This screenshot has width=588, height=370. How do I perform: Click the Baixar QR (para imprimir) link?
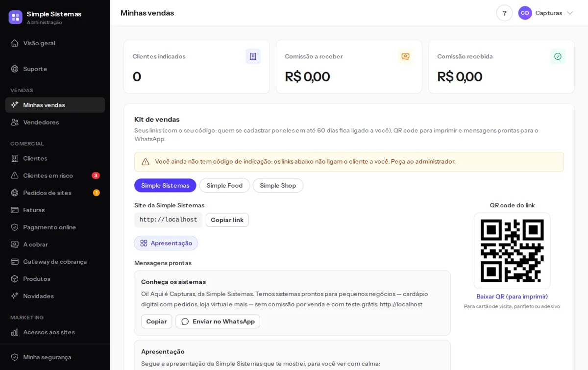(512, 296)
